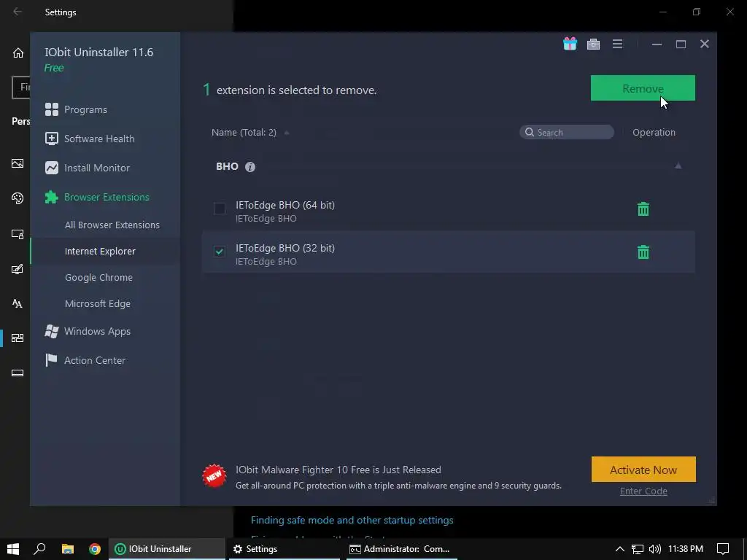Switch to IObit Uninstaller taskbar button
Screen dimensions: 747x560
167,549
